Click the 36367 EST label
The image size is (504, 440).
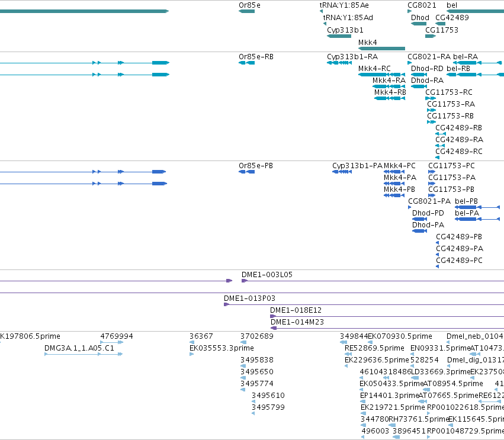(201, 336)
